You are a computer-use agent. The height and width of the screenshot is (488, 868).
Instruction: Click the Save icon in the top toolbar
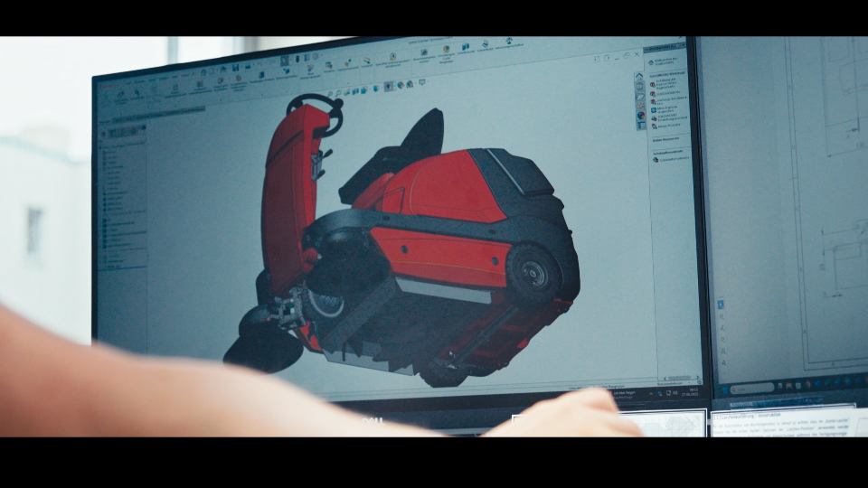click(235, 68)
